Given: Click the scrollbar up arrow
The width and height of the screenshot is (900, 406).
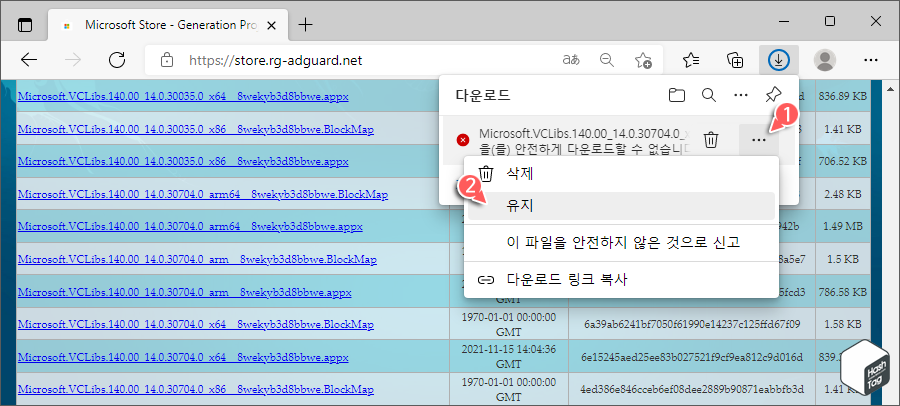Looking at the screenshot, I should [x=890, y=90].
